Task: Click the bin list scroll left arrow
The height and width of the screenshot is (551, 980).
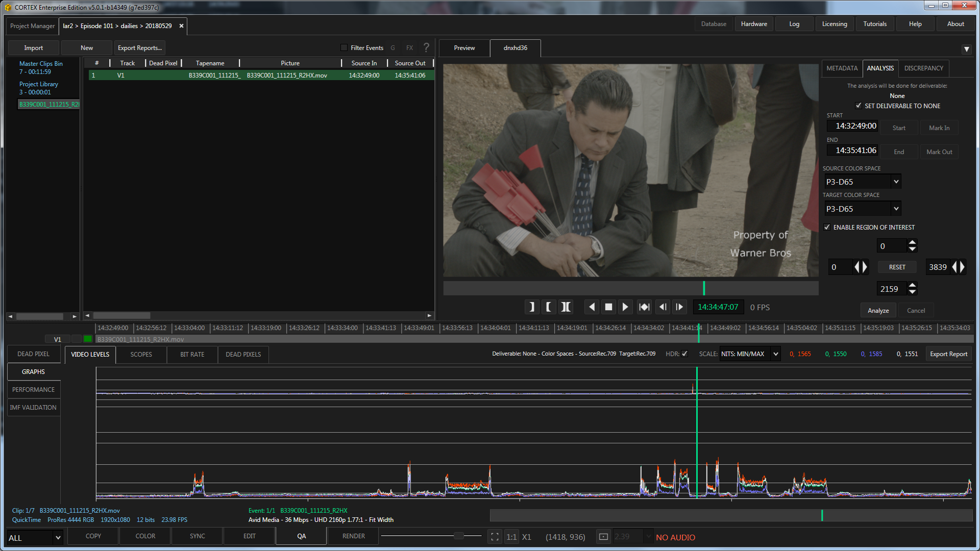Action: pyautogui.click(x=10, y=316)
